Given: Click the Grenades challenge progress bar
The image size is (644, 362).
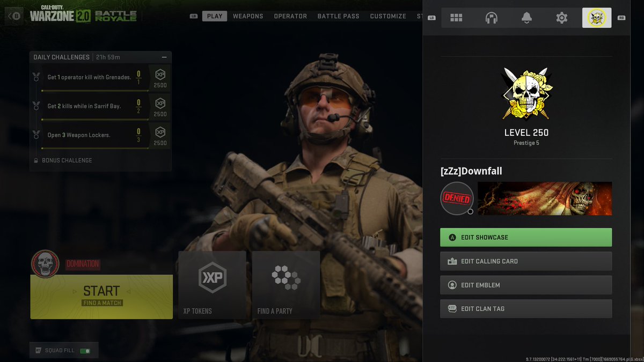Looking at the screenshot, I should pos(95,91).
